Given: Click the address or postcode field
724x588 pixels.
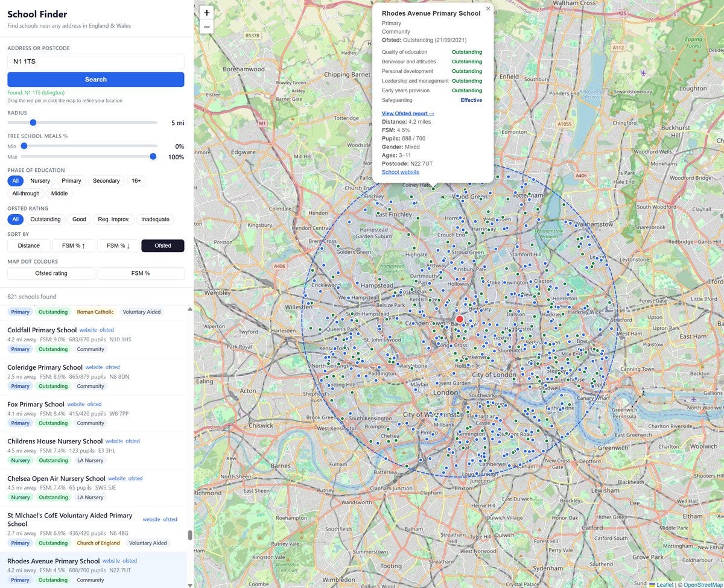Looking at the screenshot, I should [95, 62].
